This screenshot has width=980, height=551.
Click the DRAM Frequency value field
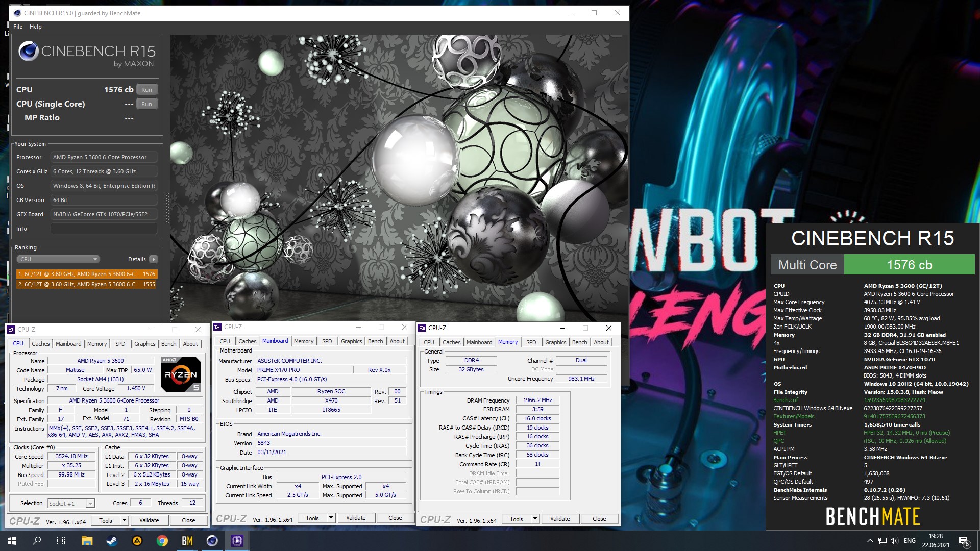pyautogui.click(x=537, y=400)
